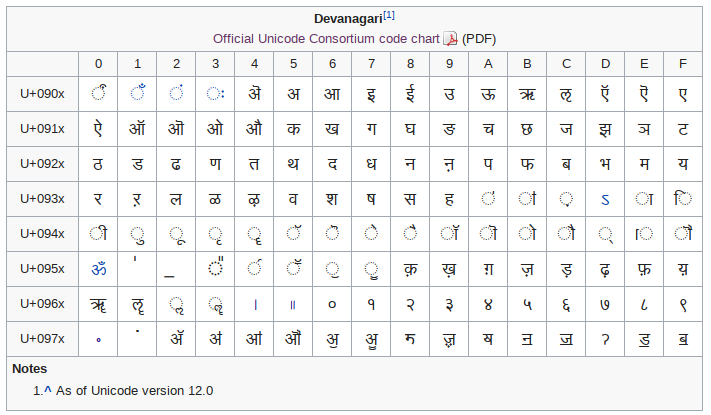Click the column header 'A'
711x415 pixels.
(x=488, y=64)
